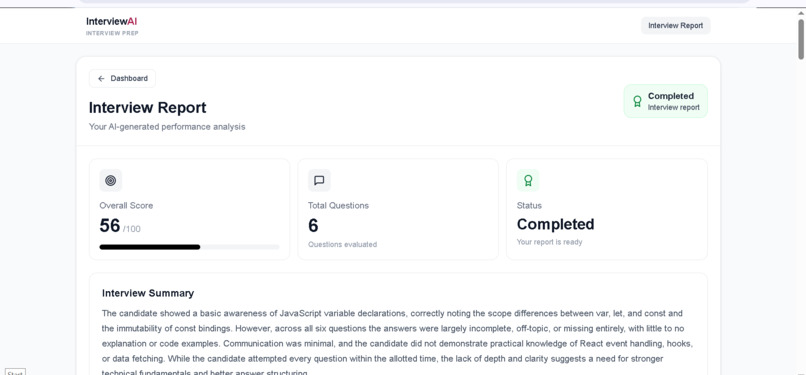Click the score value 56
The image size is (806, 375).
click(109, 226)
